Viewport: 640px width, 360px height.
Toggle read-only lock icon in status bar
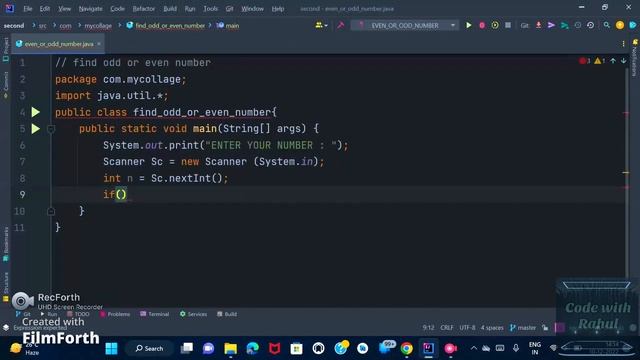coord(545,327)
